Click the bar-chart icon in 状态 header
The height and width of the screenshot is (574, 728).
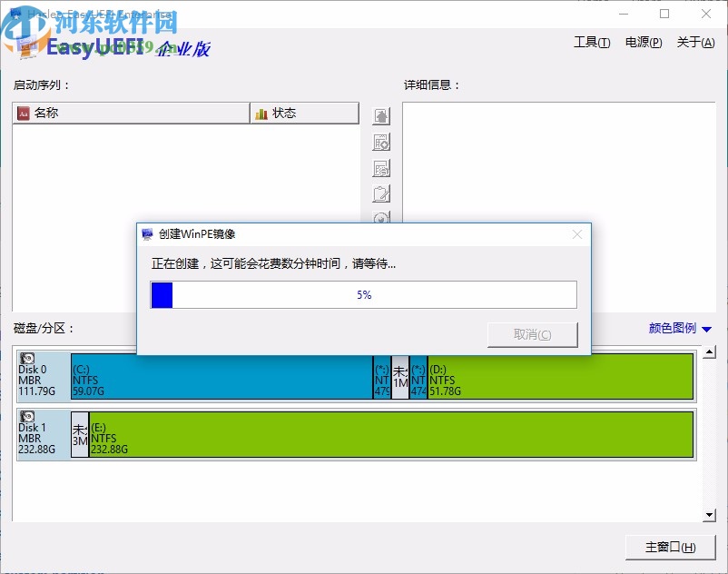pyautogui.click(x=261, y=113)
